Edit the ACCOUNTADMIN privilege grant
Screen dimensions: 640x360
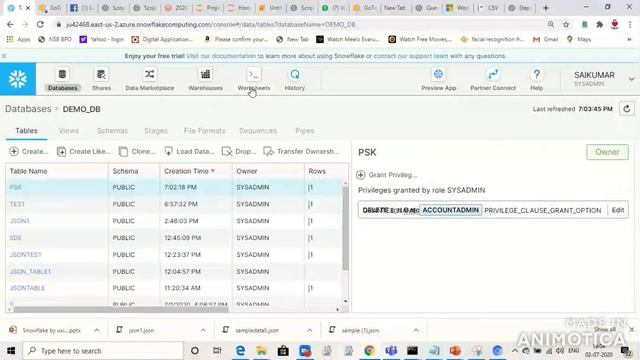(x=618, y=210)
